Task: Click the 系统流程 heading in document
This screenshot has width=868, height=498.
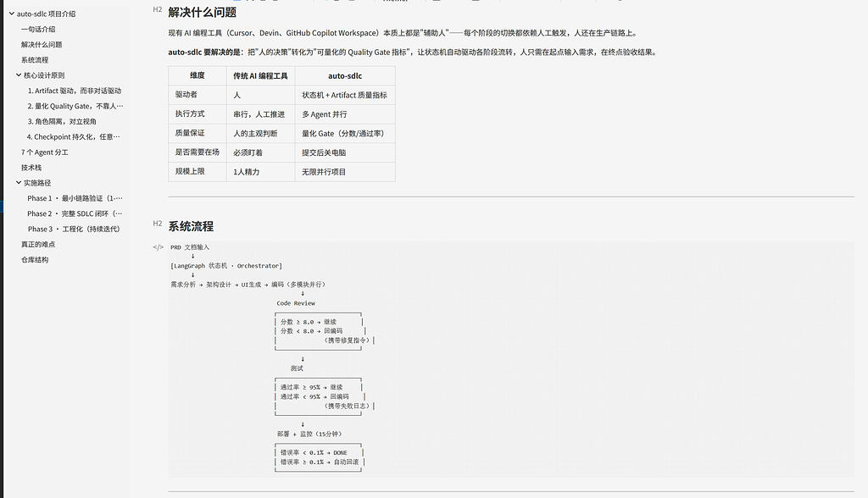Action: tap(191, 226)
